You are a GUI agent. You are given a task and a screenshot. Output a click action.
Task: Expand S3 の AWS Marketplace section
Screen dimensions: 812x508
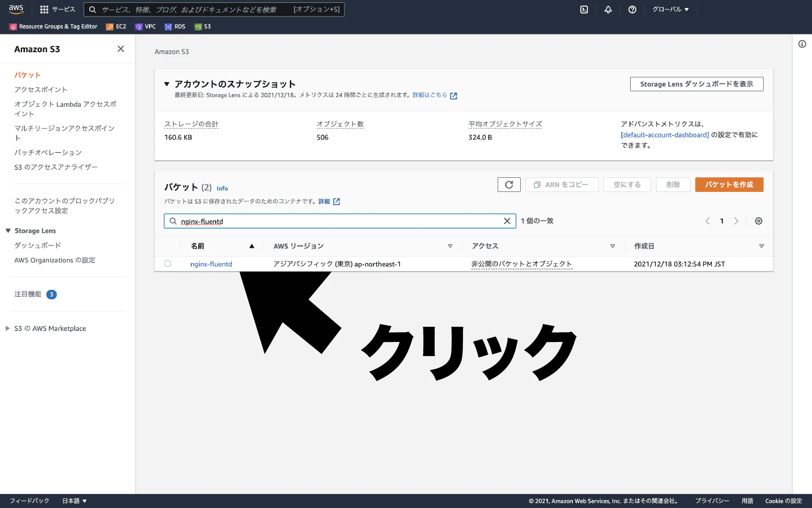point(8,329)
